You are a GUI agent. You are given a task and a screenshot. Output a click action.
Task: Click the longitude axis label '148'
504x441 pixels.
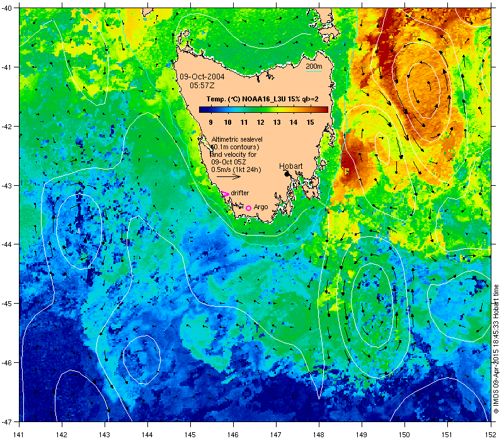(x=319, y=435)
